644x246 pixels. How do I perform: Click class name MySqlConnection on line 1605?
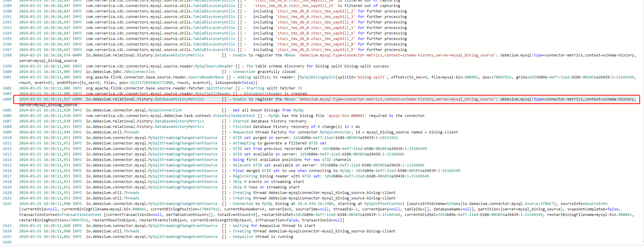[x=165, y=110]
